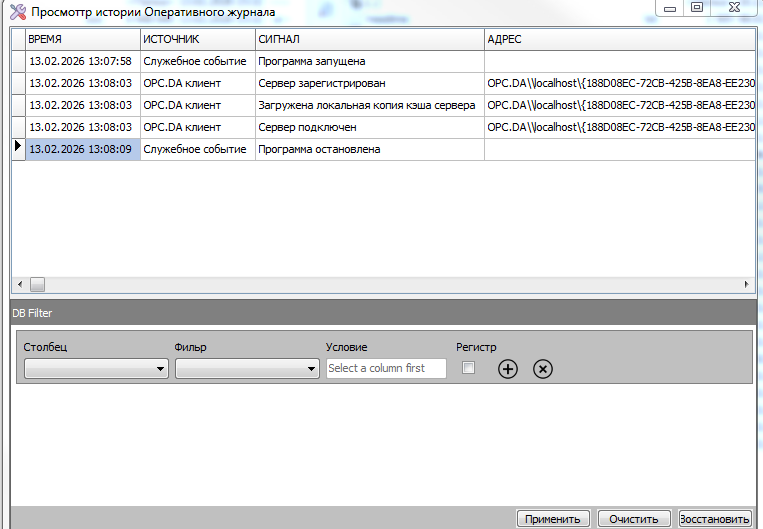The height and width of the screenshot is (529, 763).
Task: Click the add filter plus icon
Action: [508, 369]
